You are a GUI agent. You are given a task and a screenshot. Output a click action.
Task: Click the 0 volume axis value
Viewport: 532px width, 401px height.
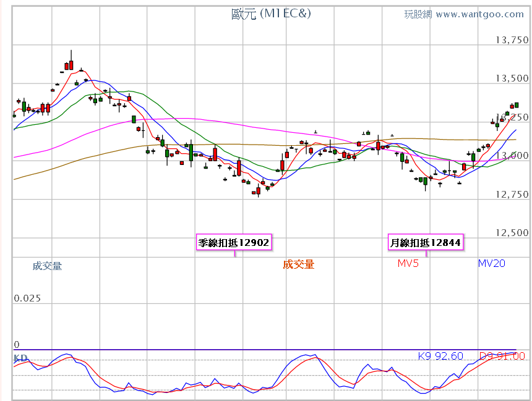pos(17,344)
